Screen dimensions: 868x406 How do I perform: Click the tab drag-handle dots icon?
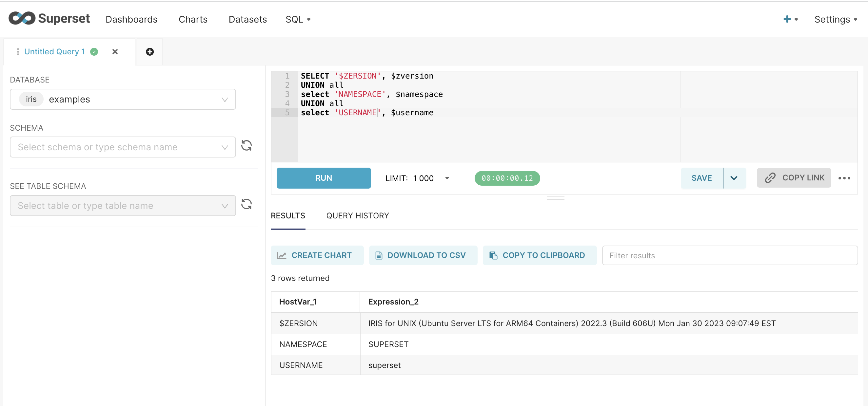click(17, 51)
